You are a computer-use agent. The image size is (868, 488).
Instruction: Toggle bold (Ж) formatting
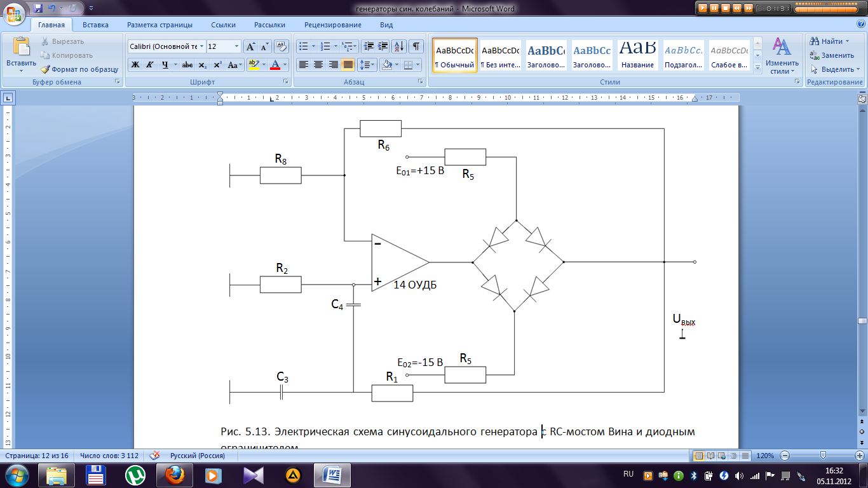pyautogui.click(x=135, y=65)
